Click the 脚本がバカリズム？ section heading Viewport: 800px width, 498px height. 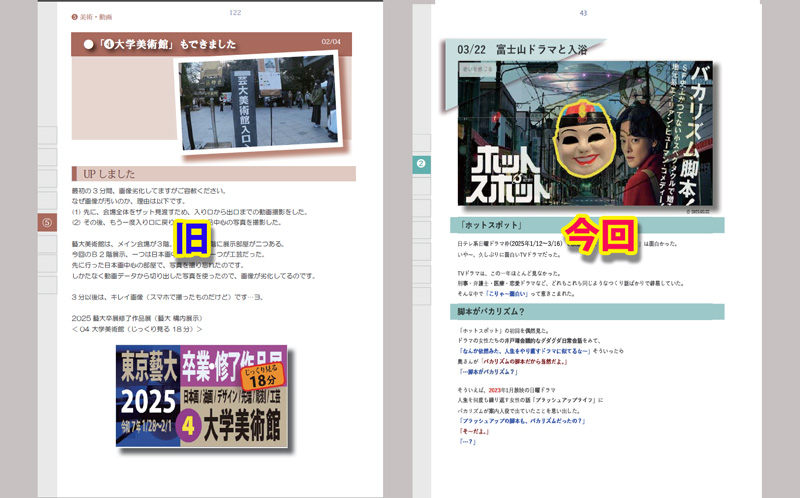pos(507,311)
